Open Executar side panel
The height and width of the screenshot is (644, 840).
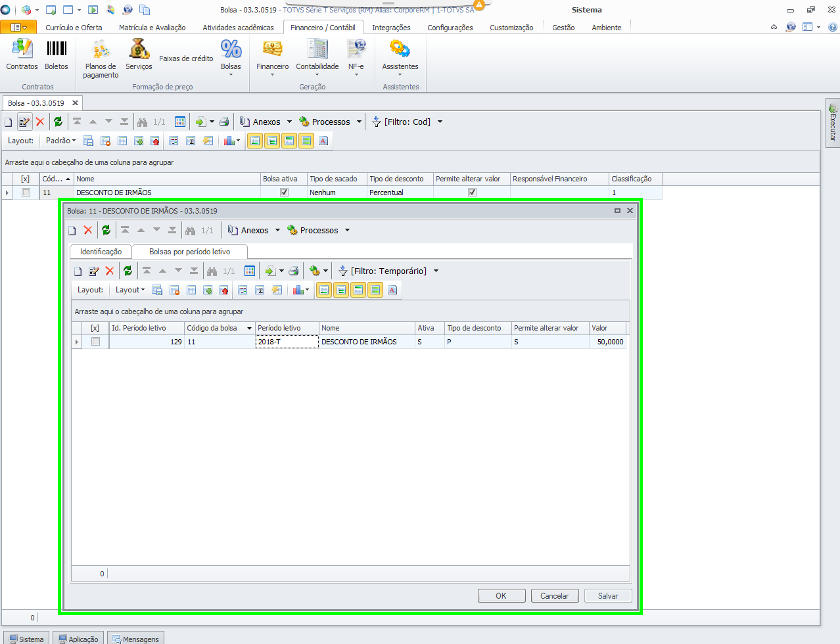tap(833, 122)
